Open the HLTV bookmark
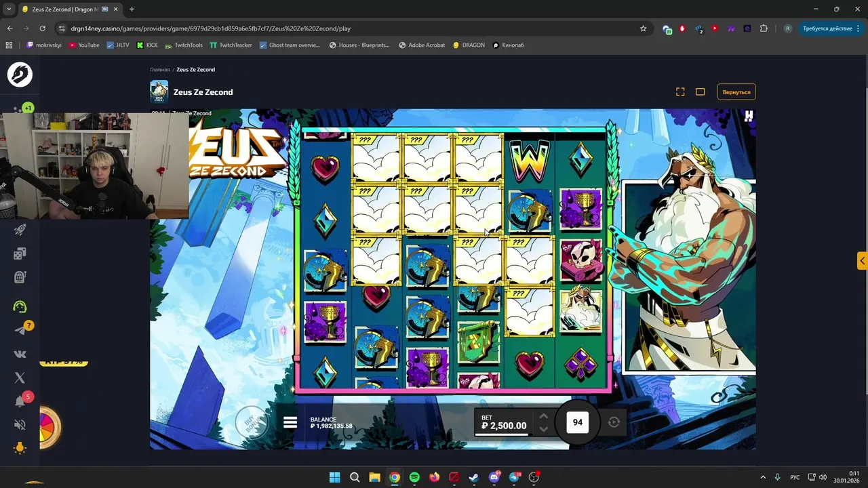The image size is (868, 488). (x=117, y=45)
